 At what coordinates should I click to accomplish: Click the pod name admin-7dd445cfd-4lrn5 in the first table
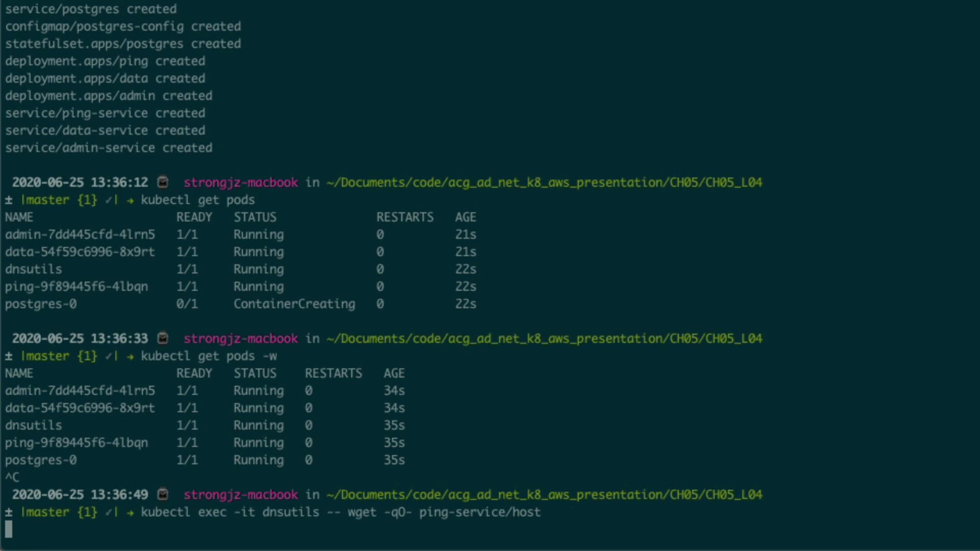coord(80,235)
